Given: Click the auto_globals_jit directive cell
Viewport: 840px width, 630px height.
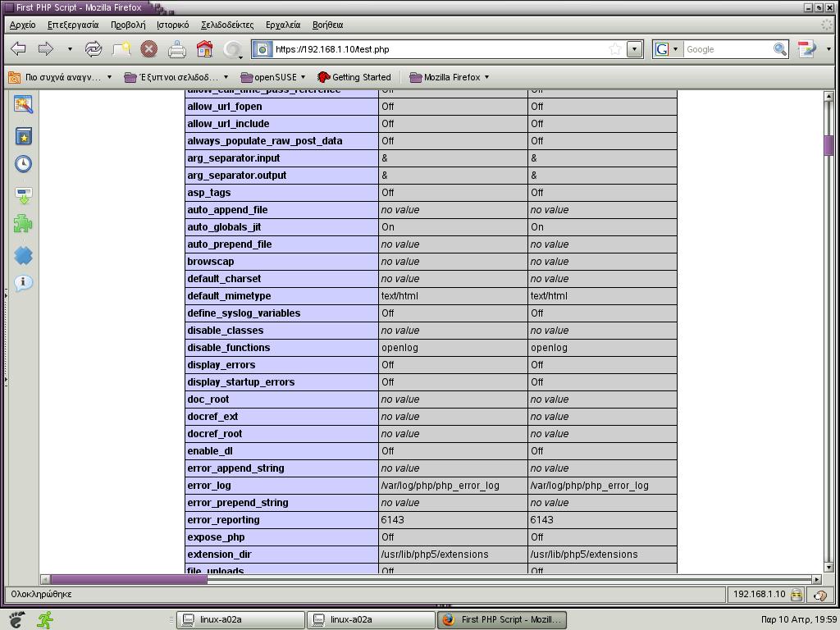Looking at the screenshot, I should pyautogui.click(x=282, y=227).
